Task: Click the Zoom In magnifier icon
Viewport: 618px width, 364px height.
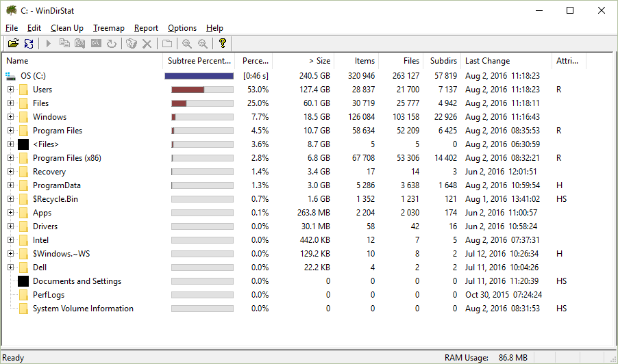Action: tap(187, 43)
